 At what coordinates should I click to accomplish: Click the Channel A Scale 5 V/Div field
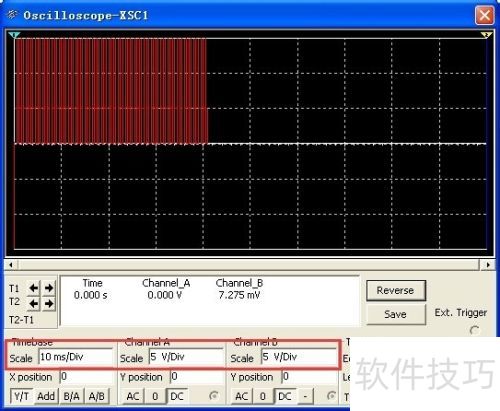tap(186, 357)
